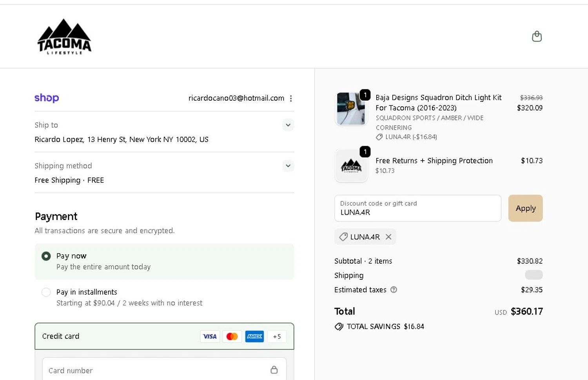The width and height of the screenshot is (588, 380).
Task: Click the Apply discount button
Action: click(x=525, y=208)
